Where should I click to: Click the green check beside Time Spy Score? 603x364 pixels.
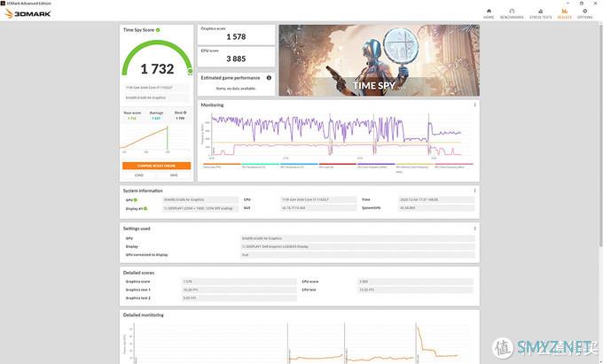[x=158, y=30]
